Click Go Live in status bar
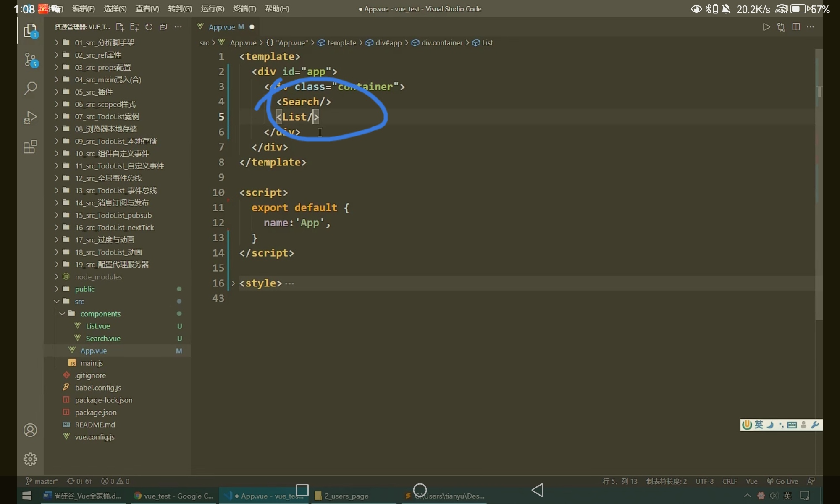The height and width of the screenshot is (504, 840). coord(782,481)
